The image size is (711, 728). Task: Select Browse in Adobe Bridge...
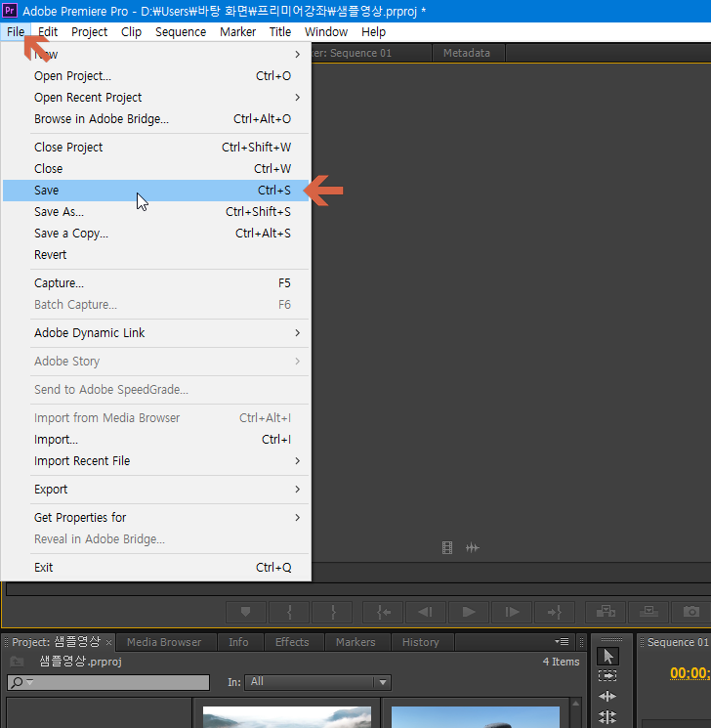click(x=156, y=119)
